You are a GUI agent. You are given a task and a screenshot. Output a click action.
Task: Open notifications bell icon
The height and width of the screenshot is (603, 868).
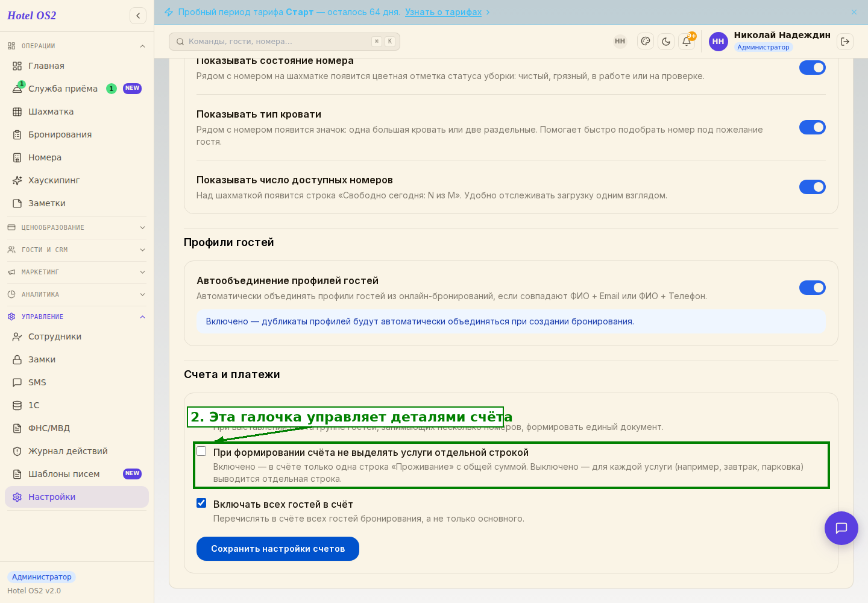(x=687, y=42)
